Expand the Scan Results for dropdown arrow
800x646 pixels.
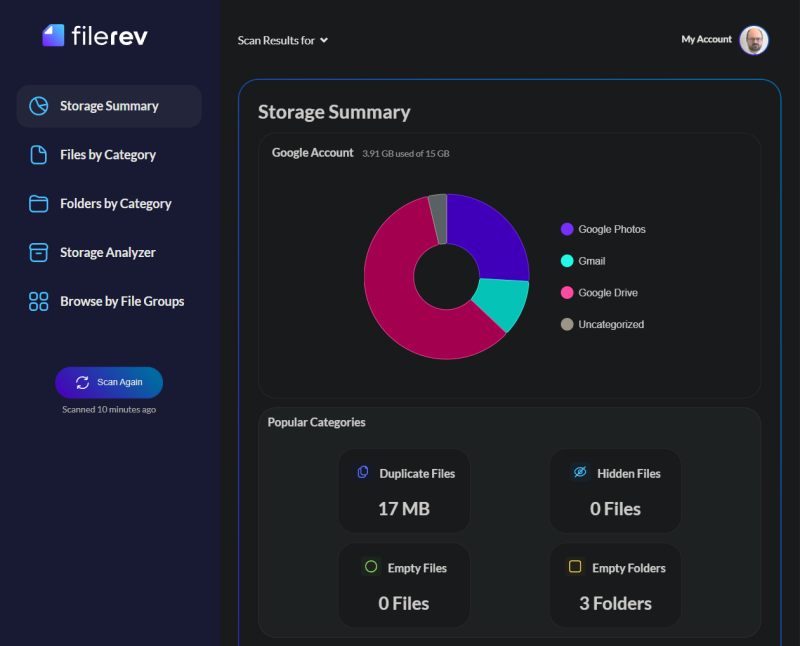click(x=324, y=40)
